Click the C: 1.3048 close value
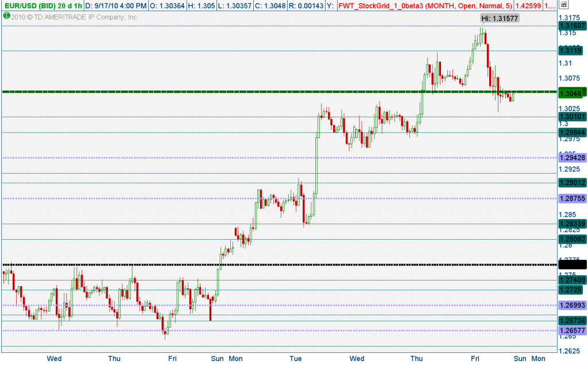Image resolution: width=588 pixels, height=365 pixels. [270, 6]
